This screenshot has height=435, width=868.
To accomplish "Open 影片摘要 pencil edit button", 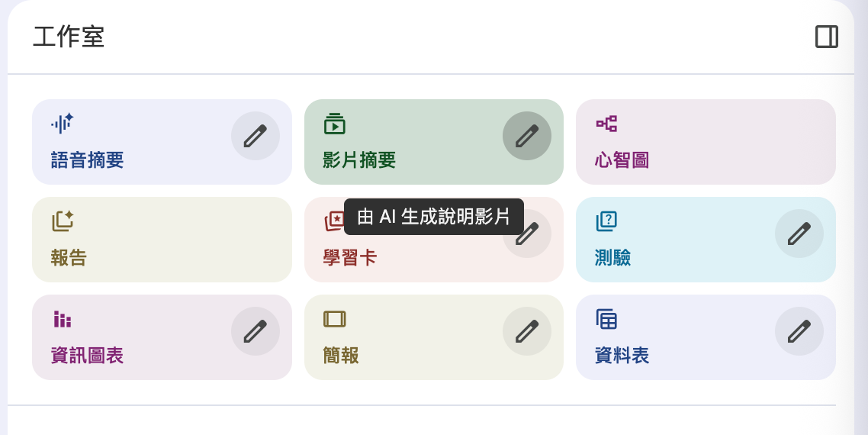I will (x=527, y=136).
